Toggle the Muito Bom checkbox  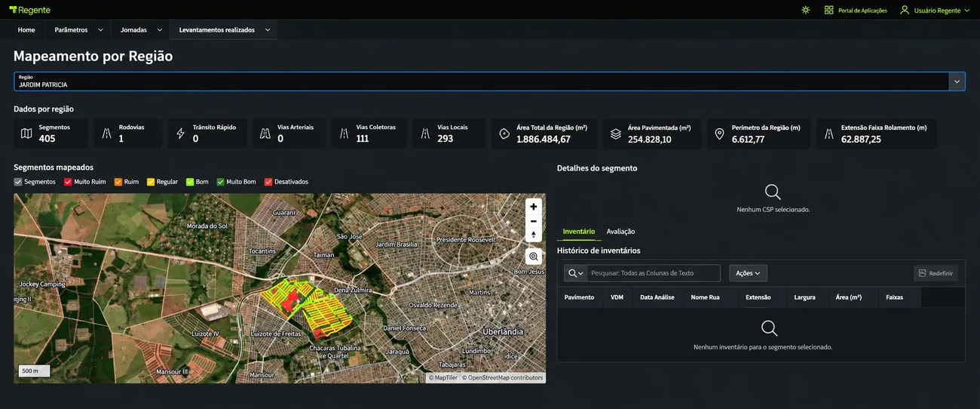point(221,182)
